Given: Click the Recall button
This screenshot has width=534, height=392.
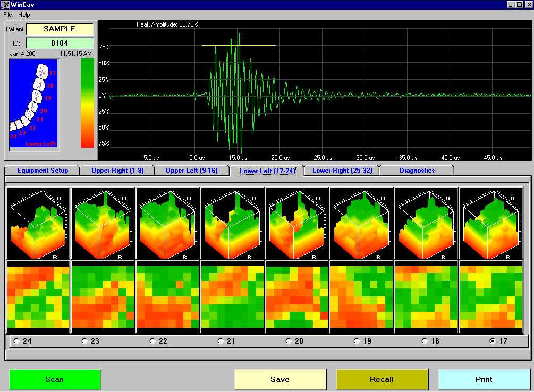Looking at the screenshot, I should click(x=382, y=379).
